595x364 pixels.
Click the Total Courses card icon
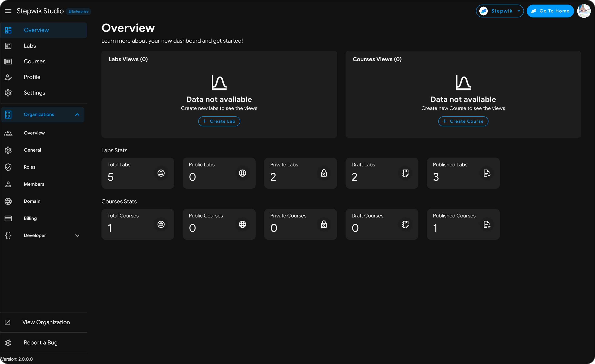pyautogui.click(x=161, y=224)
